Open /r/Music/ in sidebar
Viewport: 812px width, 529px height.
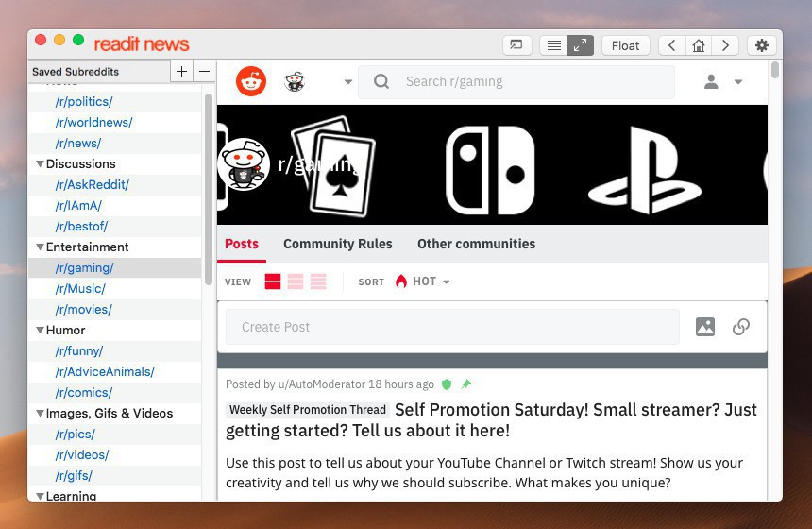pyautogui.click(x=80, y=289)
